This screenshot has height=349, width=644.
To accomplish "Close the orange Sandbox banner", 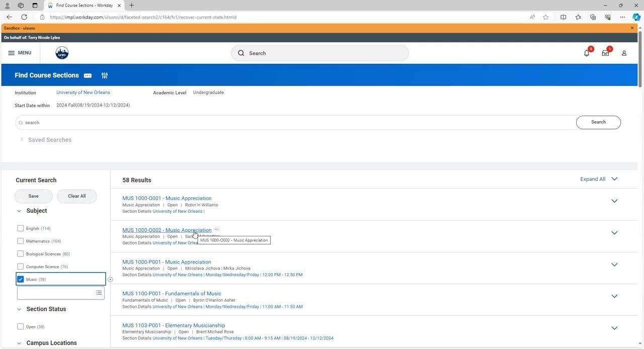I will 632,28.
